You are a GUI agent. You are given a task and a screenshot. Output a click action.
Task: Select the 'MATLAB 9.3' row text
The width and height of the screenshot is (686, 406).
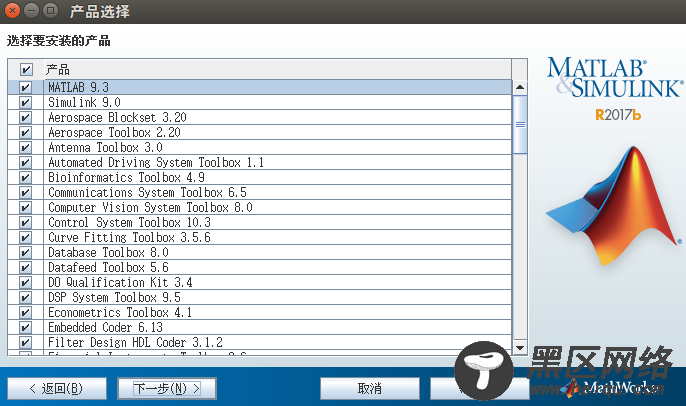click(x=78, y=87)
